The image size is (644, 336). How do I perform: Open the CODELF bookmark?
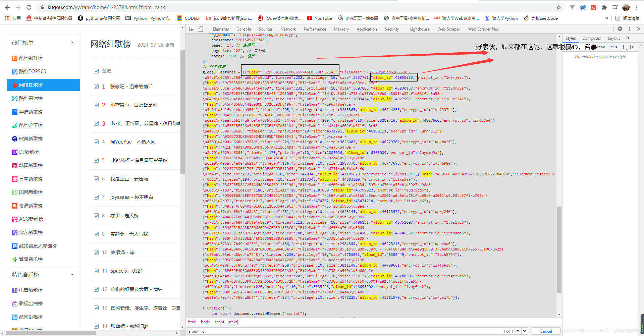point(189,18)
